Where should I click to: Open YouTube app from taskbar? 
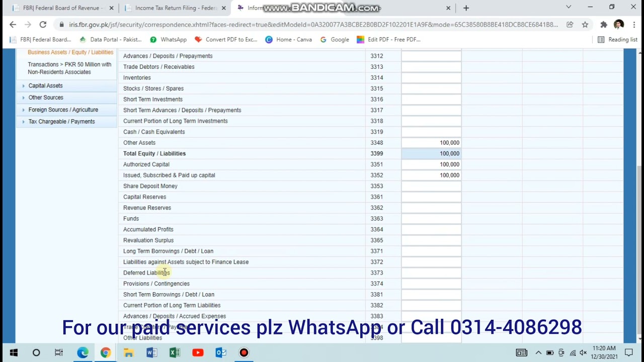[x=198, y=353]
